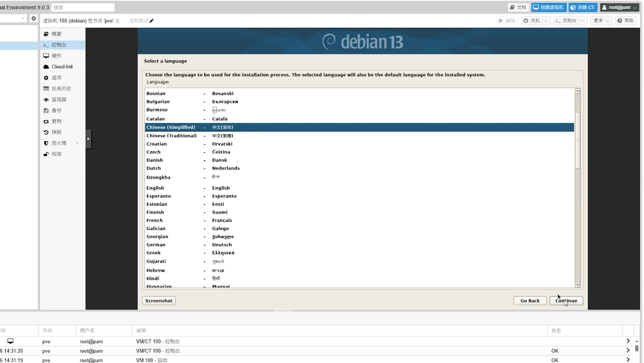Open the root@pam user menu
Image resolution: width=644 pixels, height=363 pixels.
tap(619, 8)
